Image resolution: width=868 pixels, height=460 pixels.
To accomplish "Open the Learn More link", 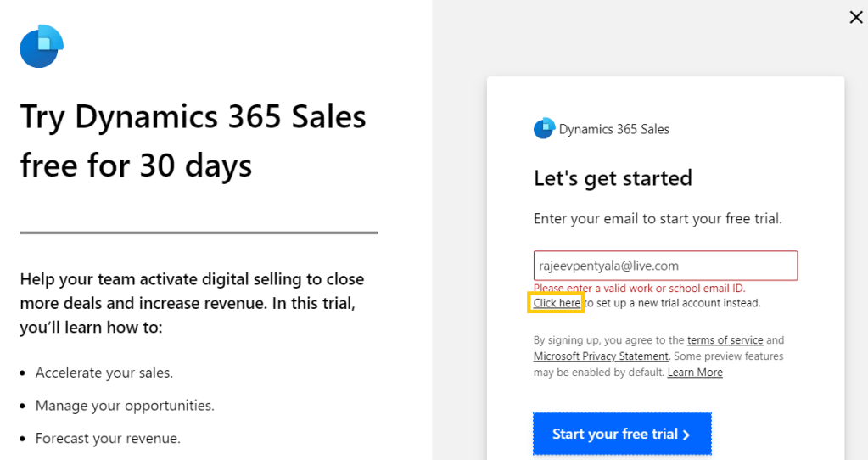I will [x=695, y=373].
